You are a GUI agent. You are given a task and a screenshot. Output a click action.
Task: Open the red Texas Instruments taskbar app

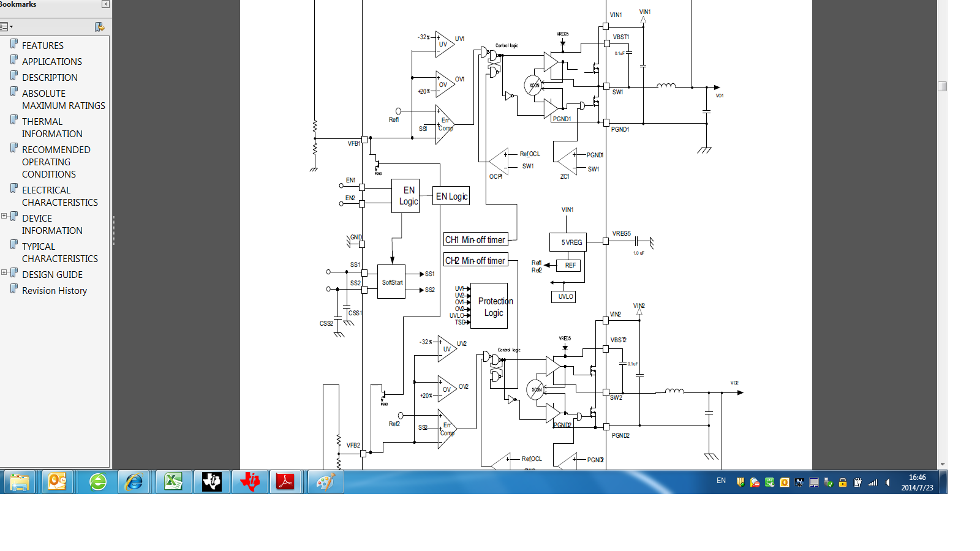pyautogui.click(x=250, y=482)
